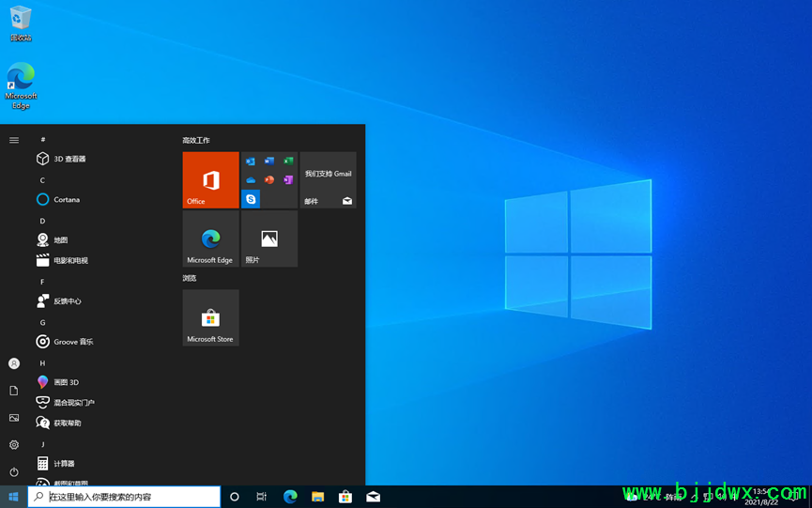Open 获取帮助 get help app

click(x=58, y=423)
